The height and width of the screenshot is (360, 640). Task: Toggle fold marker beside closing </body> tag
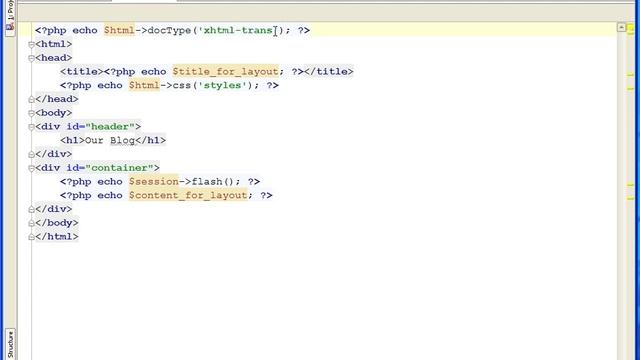tap(31, 223)
